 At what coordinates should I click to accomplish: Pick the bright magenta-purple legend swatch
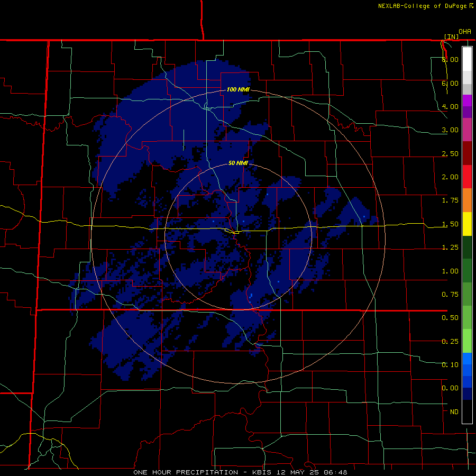pyautogui.click(x=467, y=100)
